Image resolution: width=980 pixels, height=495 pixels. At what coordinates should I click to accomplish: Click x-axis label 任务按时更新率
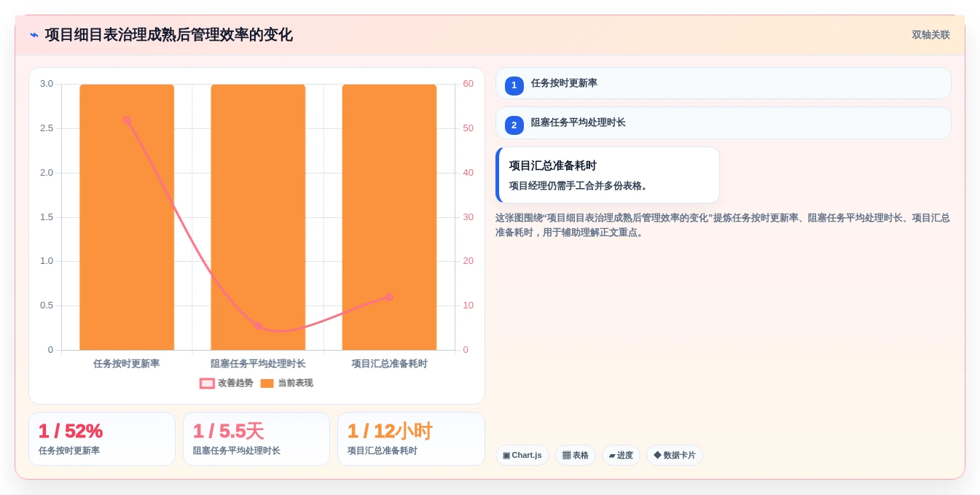pos(127,364)
